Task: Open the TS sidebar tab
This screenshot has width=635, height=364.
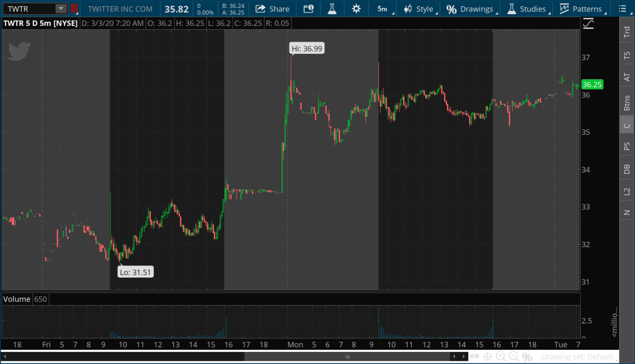Action: pyautogui.click(x=627, y=55)
